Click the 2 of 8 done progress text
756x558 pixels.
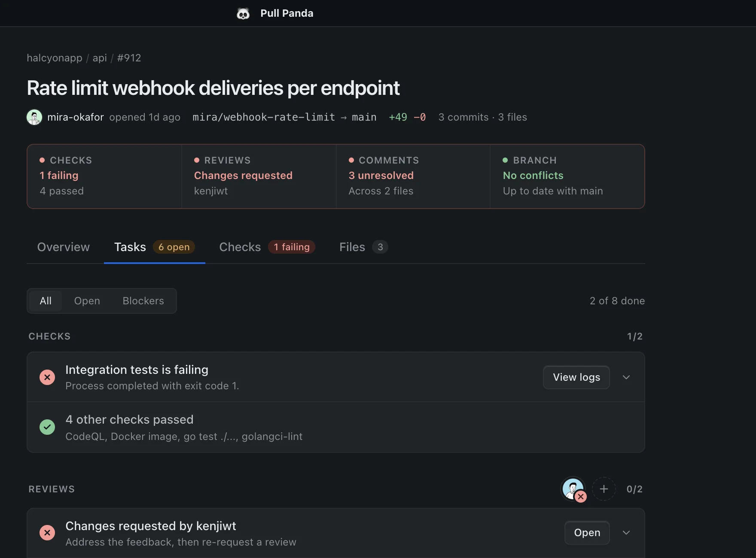[617, 301]
